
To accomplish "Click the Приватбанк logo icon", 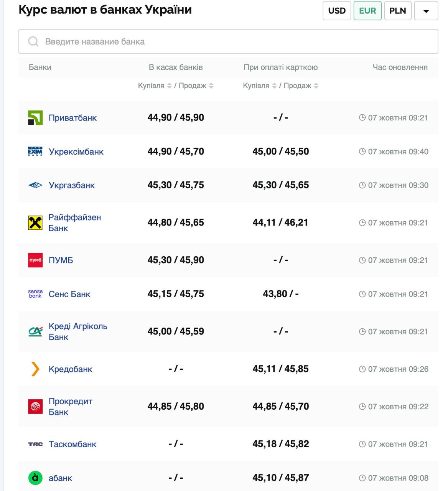I will [35, 118].
